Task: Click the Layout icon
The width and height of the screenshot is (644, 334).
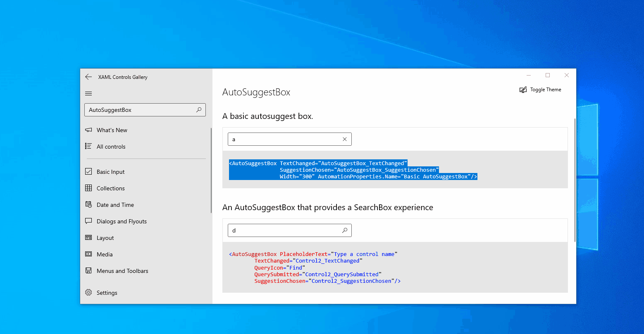Action: coord(88,237)
